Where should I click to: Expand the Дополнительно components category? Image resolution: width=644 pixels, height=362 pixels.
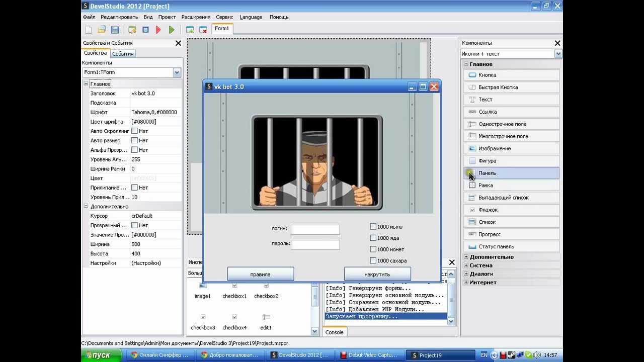click(466, 257)
